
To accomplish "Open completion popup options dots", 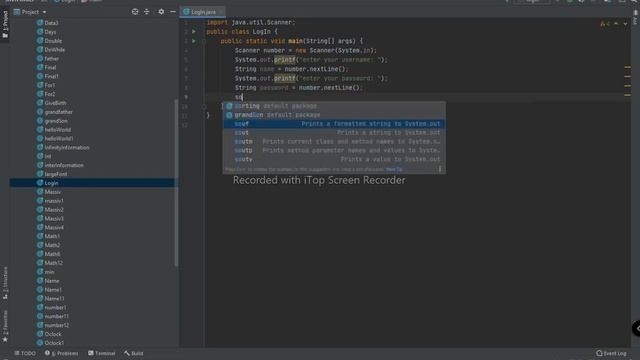I will [440, 169].
